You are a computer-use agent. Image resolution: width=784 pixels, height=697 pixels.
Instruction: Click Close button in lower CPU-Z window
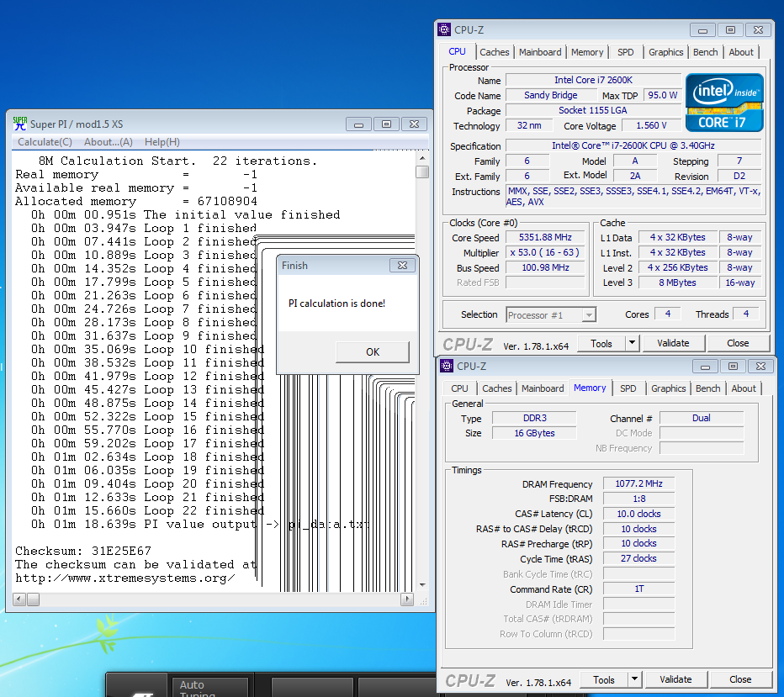[x=740, y=679]
